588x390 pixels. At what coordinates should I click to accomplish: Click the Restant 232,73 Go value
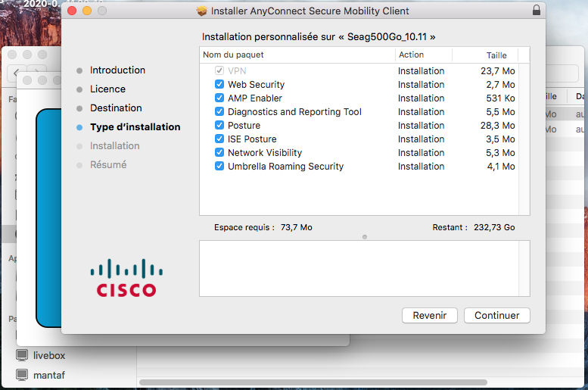pyautogui.click(x=494, y=227)
